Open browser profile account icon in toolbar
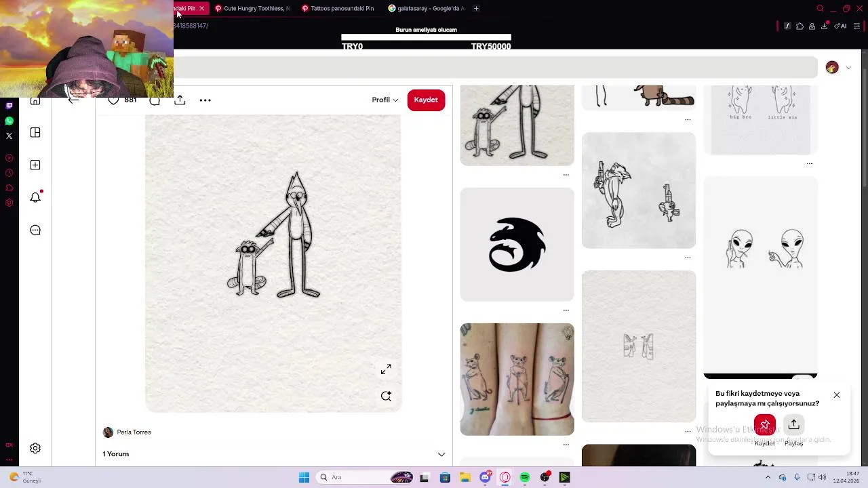 click(x=812, y=26)
